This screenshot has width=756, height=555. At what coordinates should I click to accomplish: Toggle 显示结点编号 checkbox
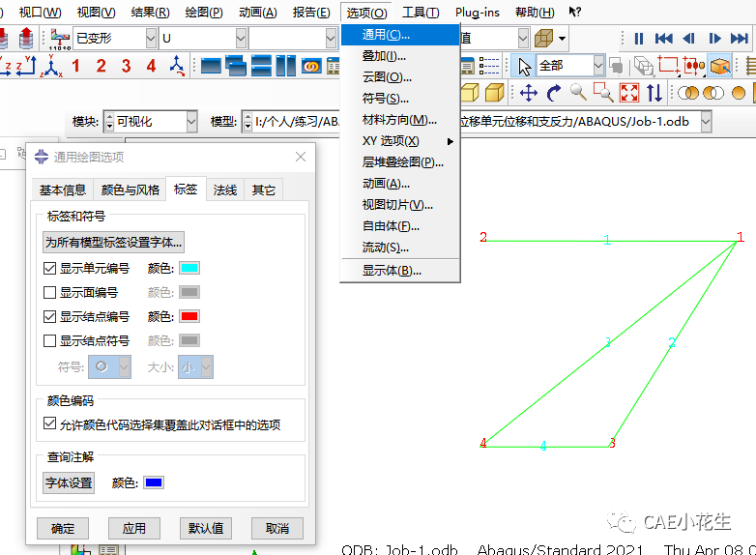coord(49,316)
